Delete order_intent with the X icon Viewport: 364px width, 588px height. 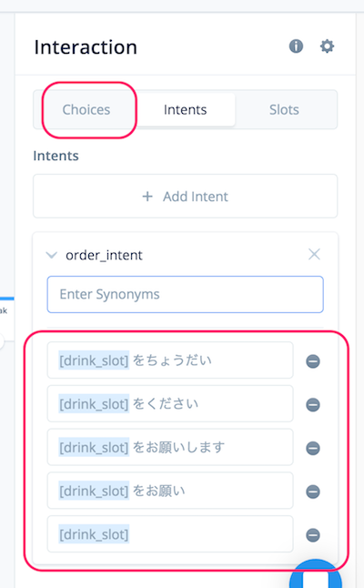tap(314, 254)
